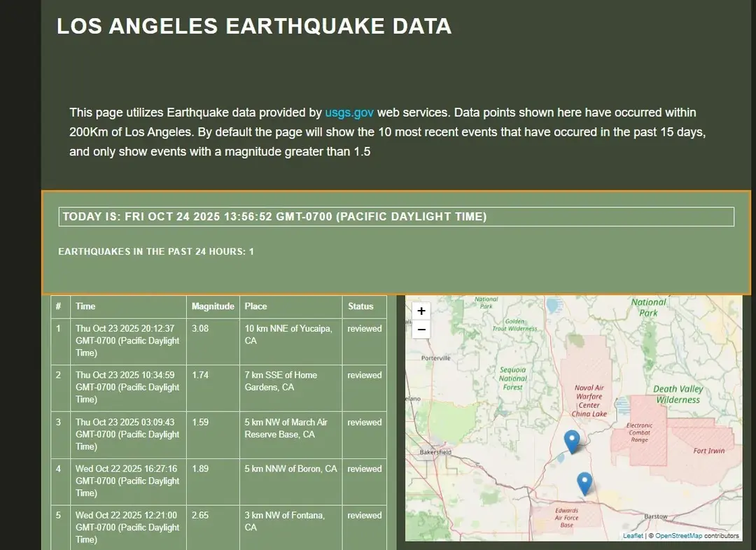Screen dimensions: 756x550
Task: Open the usgs.gov data source link
Action: pos(349,112)
